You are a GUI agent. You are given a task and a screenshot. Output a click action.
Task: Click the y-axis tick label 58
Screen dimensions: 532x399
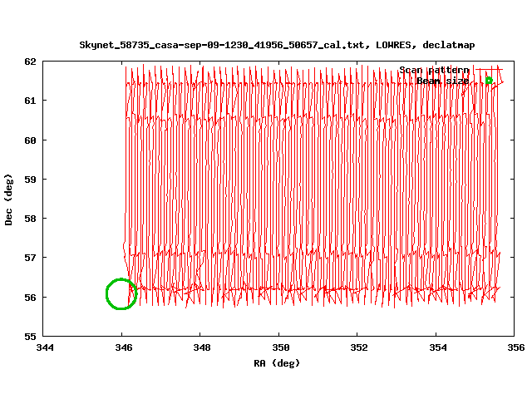tap(30, 219)
